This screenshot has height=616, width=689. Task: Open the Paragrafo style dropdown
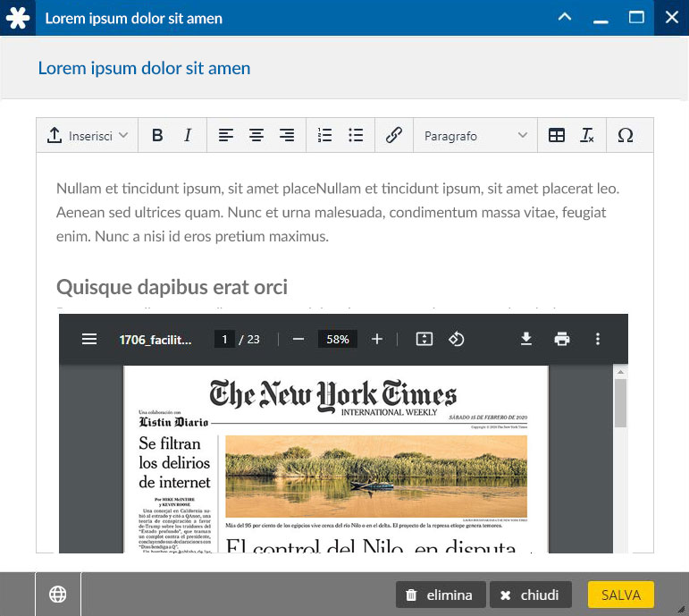tap(475, 136)
